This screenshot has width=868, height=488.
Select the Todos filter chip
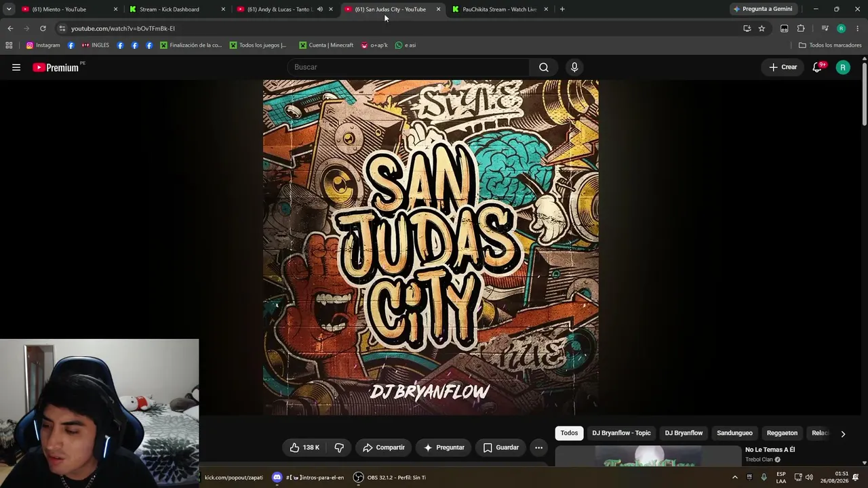tap(569, 433)
